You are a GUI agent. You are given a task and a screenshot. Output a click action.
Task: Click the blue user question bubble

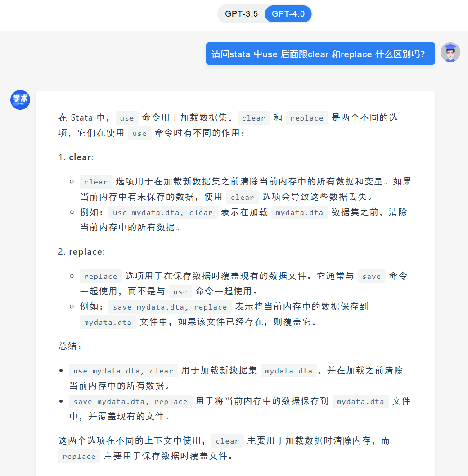(x=320, y=54)
